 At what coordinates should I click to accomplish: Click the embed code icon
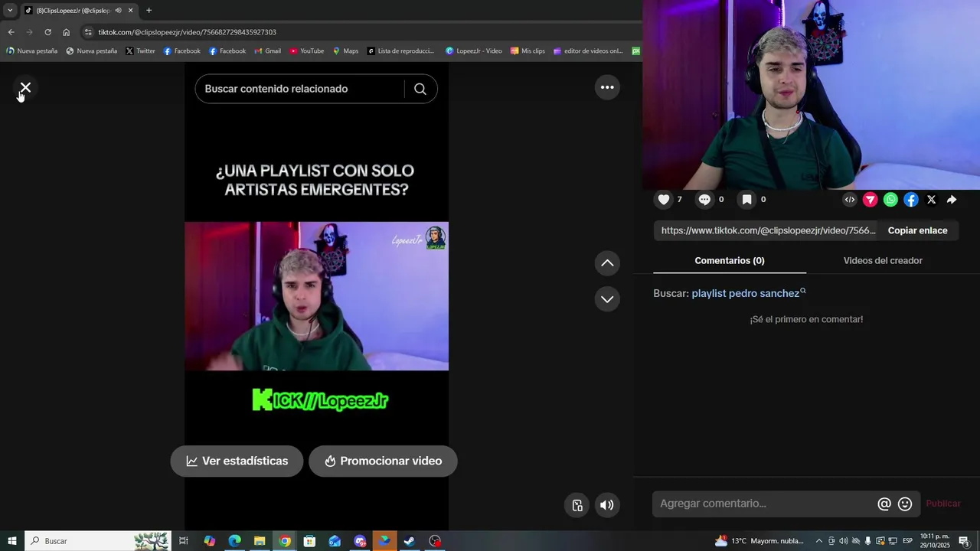(x=850, y=200)
